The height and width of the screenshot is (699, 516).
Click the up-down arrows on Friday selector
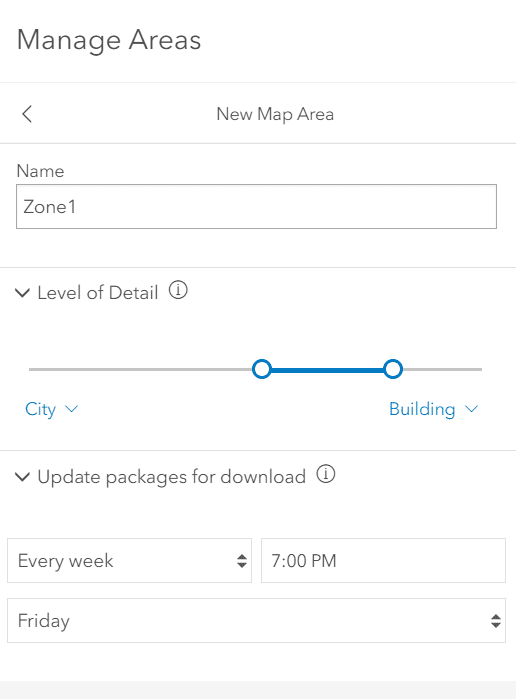point(495,621)
